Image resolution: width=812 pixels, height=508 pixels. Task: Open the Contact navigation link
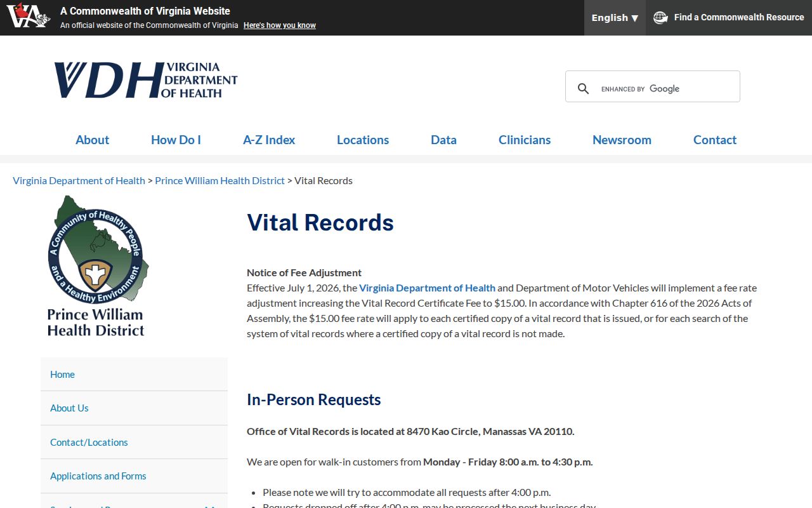[715, 140]
